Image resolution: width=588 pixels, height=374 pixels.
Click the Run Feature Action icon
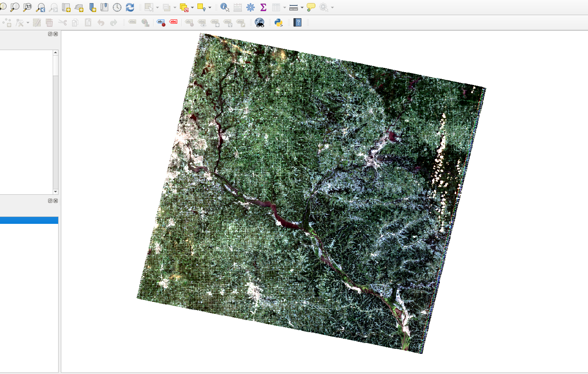tap(323, 7)
